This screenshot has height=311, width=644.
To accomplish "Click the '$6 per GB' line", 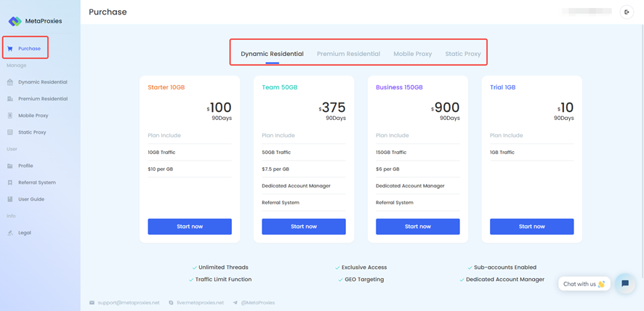I will click(x=387, y=169).
